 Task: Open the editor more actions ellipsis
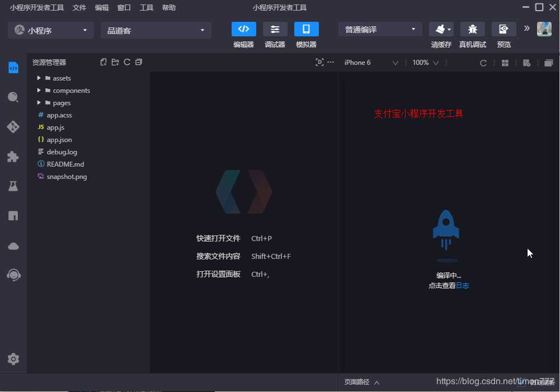pos(331,62)
